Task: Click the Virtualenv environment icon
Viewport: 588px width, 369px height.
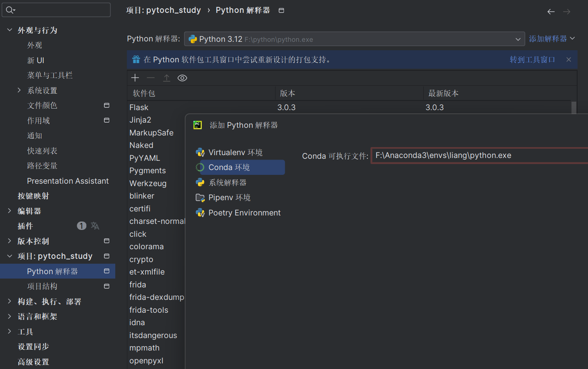Action: point(200,152)
